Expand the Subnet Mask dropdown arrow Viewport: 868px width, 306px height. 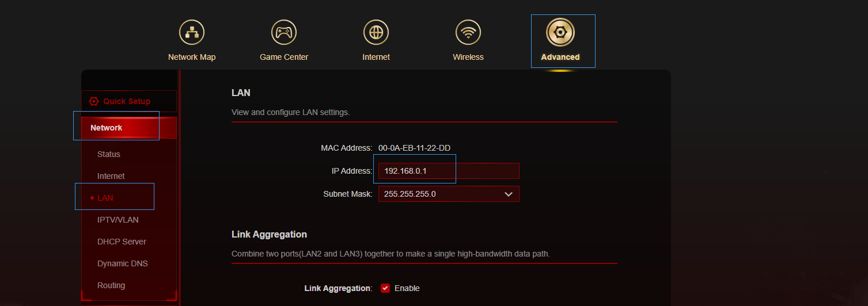[509, 194]
